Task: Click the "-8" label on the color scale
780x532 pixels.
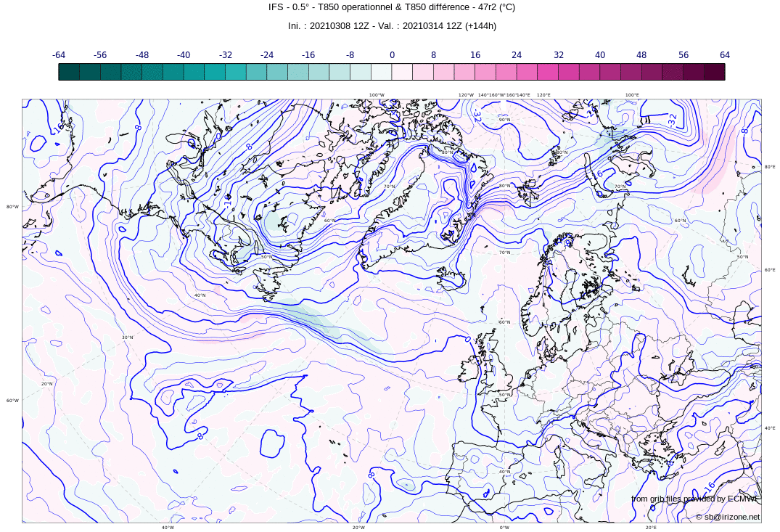Action: point(350,54)
